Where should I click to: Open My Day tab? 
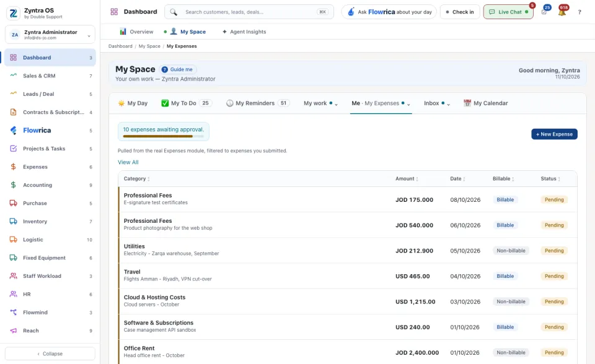[133, 103]
